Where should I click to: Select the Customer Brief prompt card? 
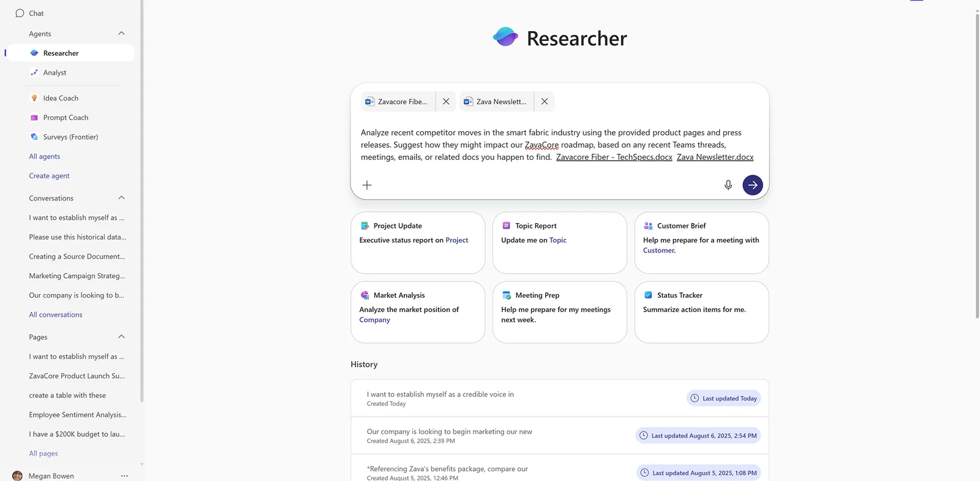pos(702,243)
